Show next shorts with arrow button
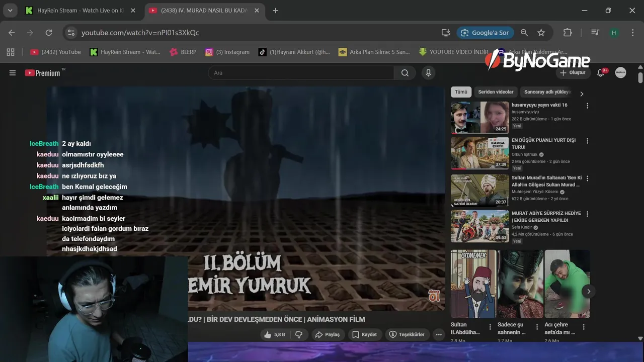 tap(588, 291)
